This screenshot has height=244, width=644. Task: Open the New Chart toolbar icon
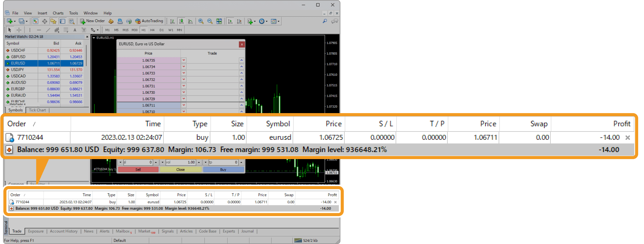pos(10,21)
